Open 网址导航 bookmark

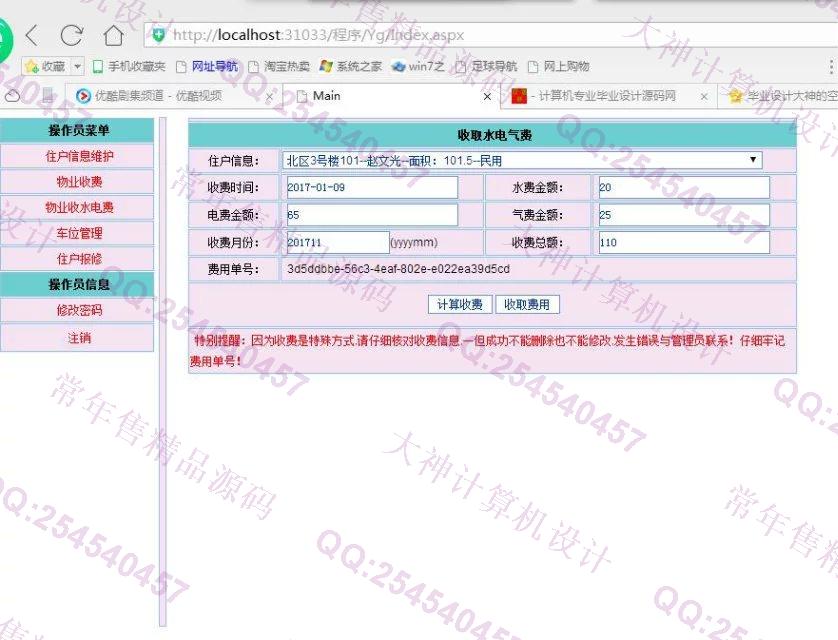207,66
